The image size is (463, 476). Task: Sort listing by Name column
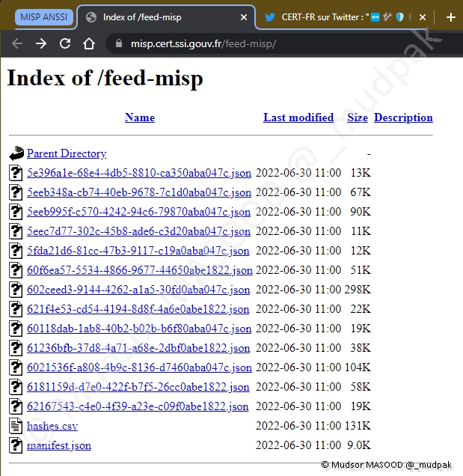tap(139, 118)
